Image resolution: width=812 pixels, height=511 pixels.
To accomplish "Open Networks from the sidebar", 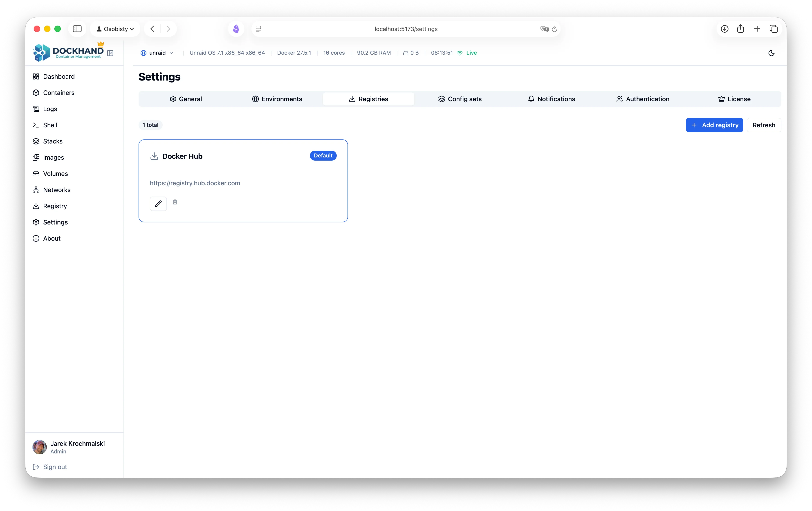I will [57, 190].
